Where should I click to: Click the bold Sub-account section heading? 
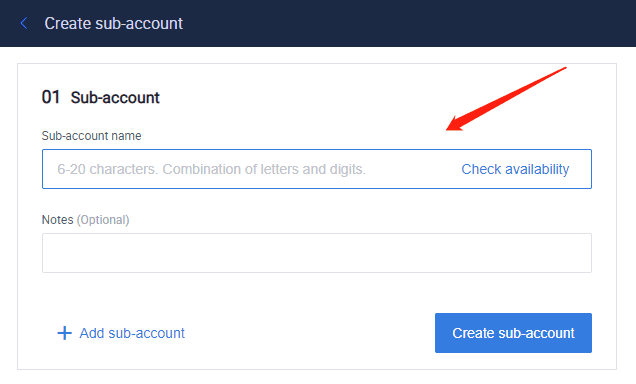[115, 98]
